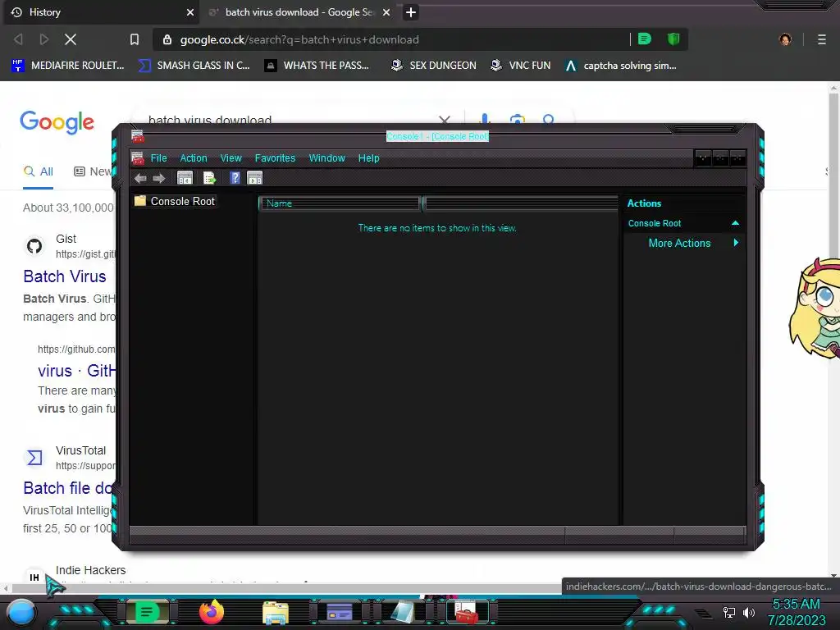Screen dimensions: 840x630
Task: Open WHATS THE PASS... bookmark
Action: tap(317, 66)
